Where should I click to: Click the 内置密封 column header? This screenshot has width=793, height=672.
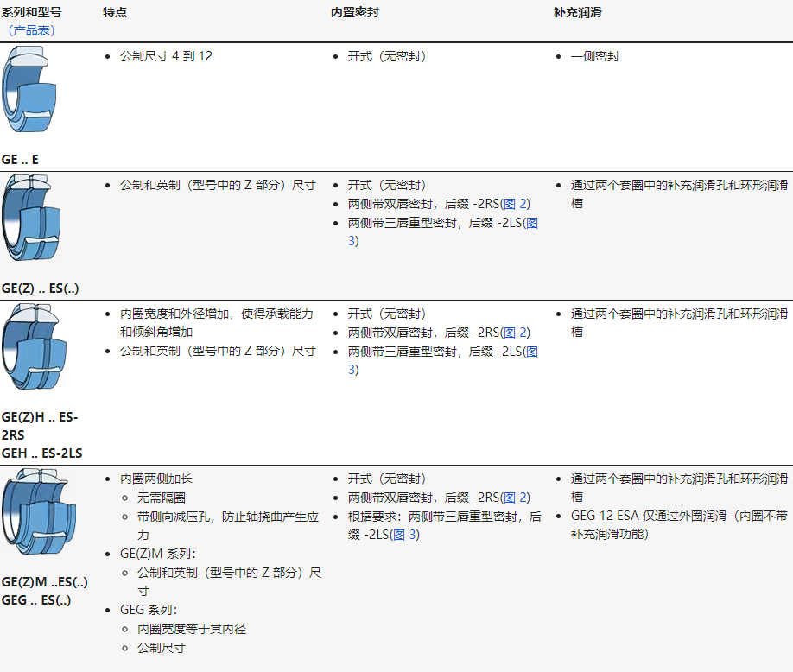click(354, 13)
